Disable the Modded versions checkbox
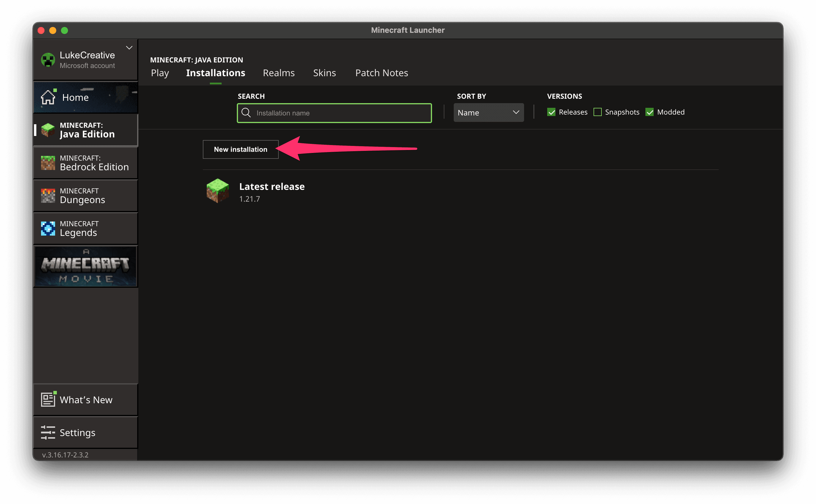Image resolution: width=816 pixels, height=504 pixels. [649, 112]
